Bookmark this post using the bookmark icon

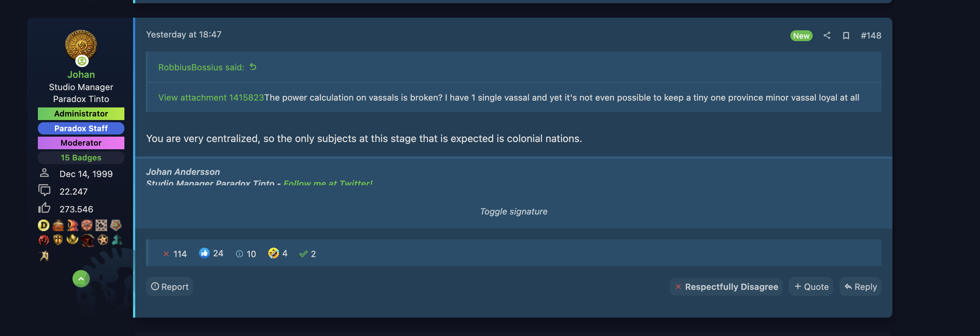846,35
